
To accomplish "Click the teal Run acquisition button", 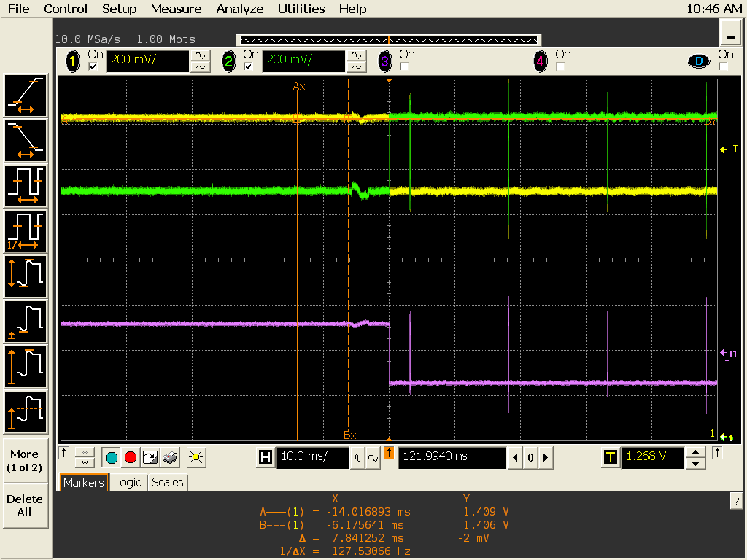I will point(112,458).
